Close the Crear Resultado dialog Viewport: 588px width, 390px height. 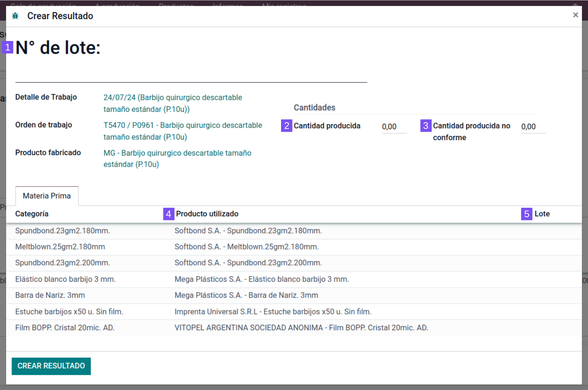pos(575,15)
